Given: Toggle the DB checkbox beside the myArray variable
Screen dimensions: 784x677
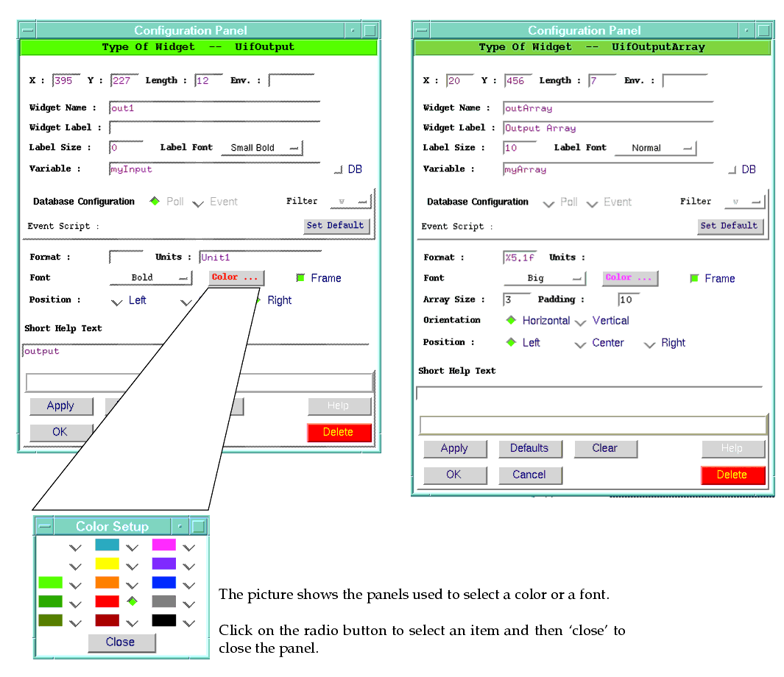Looking at the screenshot, I should [732, 170].
